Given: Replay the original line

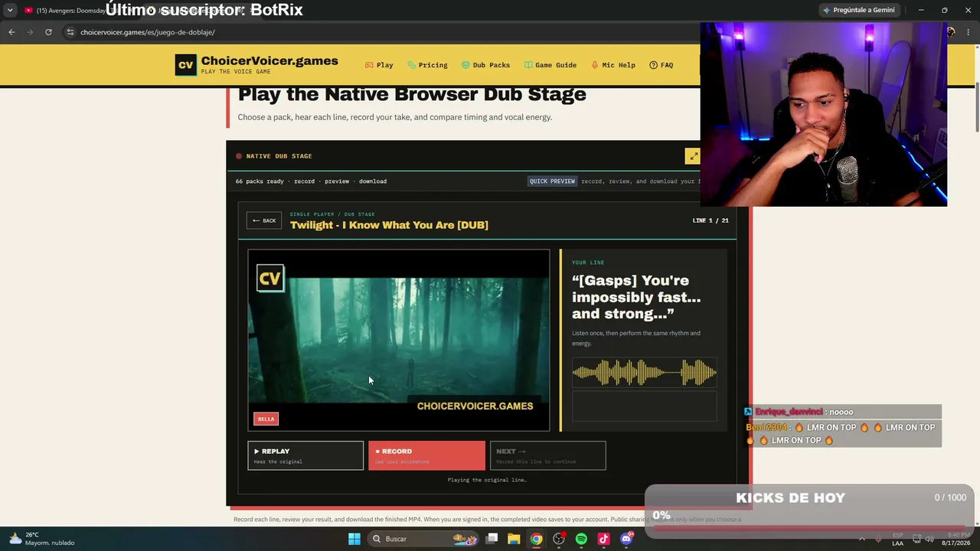Looking at the screenshot, I should coord(305,455).
